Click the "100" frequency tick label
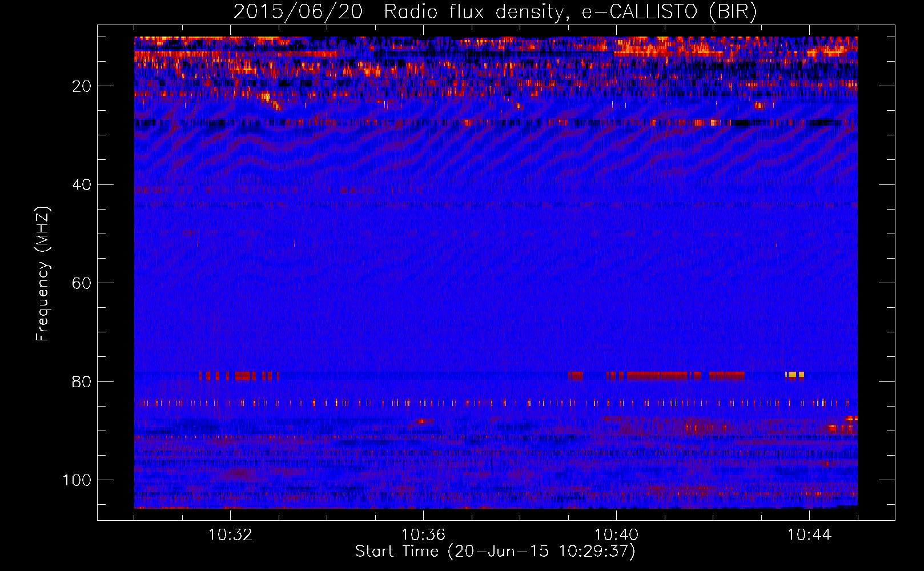This screenshot has height=571, width=924. (77, 480)
